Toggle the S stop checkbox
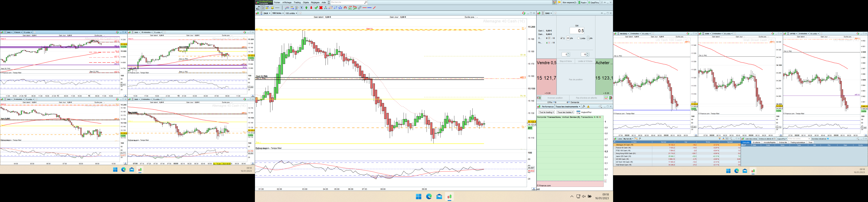The image size is (868, 202). [561, 38]
